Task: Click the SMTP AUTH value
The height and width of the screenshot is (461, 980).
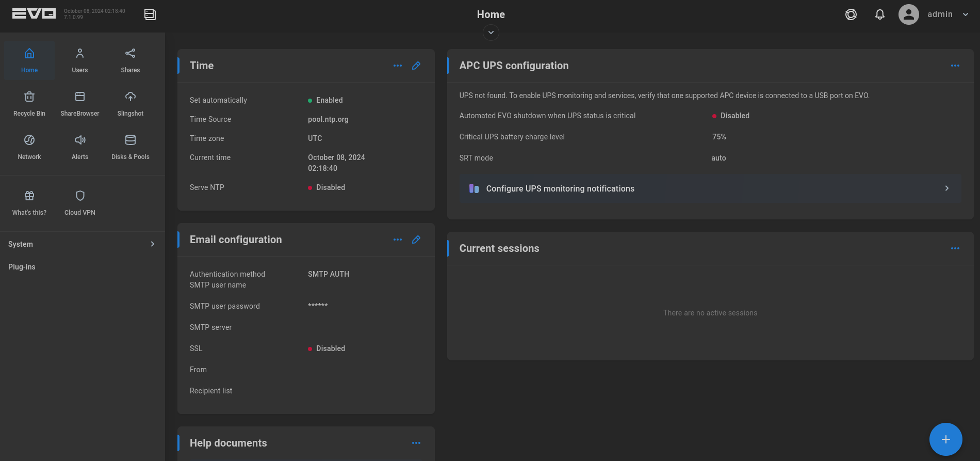Action: pos(329,274)
